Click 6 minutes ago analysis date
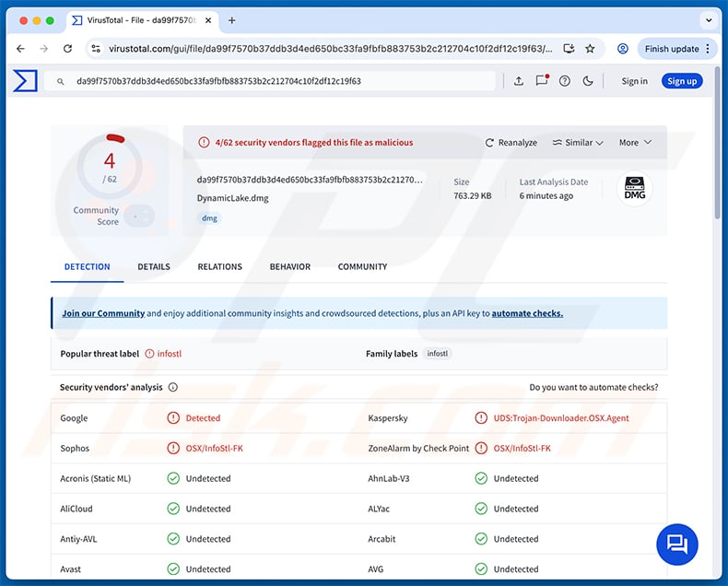The height and width of the screenshot is (586, 728). 546,196
